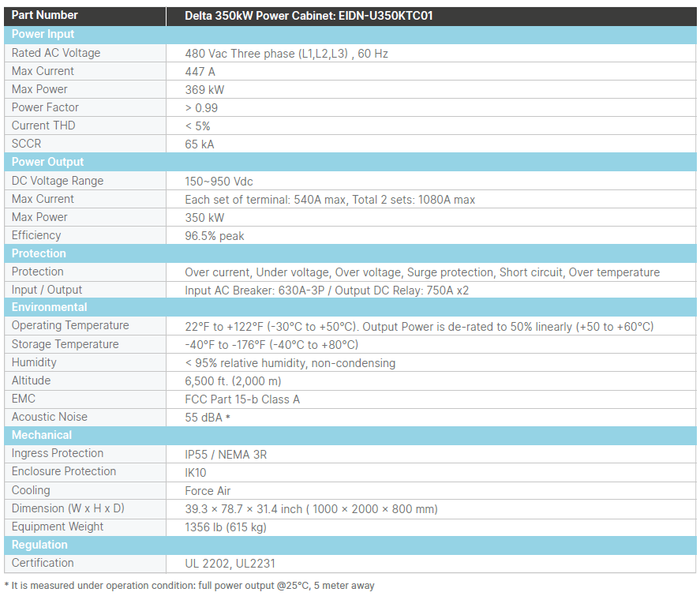Click the Max Power label beside 369 kW
Viewport: 700px width, 596px height.
[39, 89]
